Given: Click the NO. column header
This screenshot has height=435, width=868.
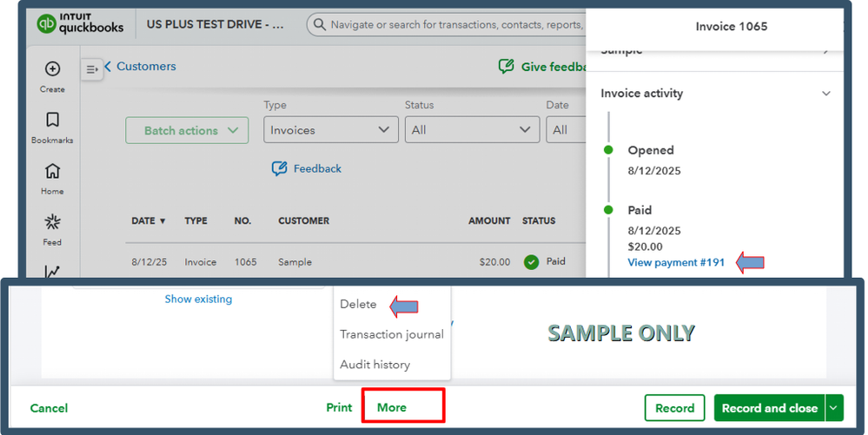Looking at the screenshot, I should click(x=242, y=221).
